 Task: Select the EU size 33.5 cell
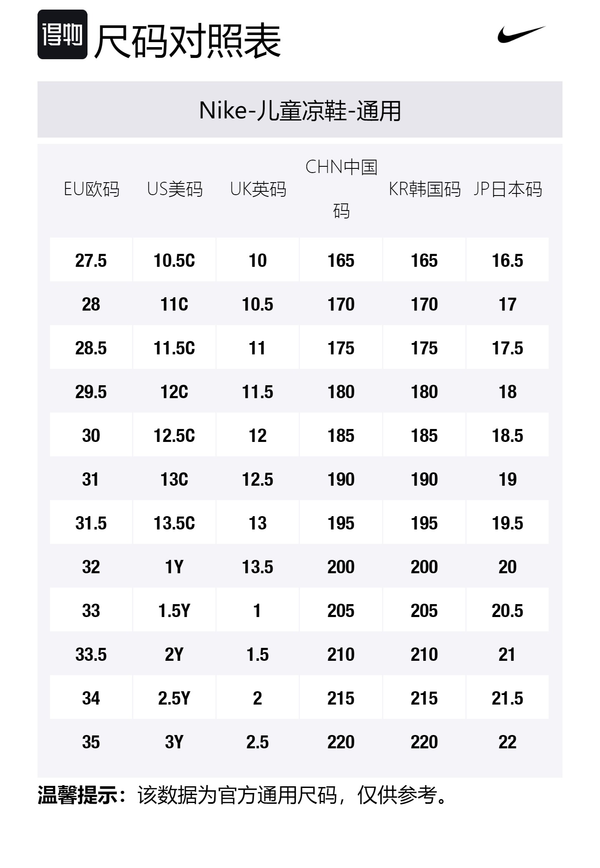91,655
